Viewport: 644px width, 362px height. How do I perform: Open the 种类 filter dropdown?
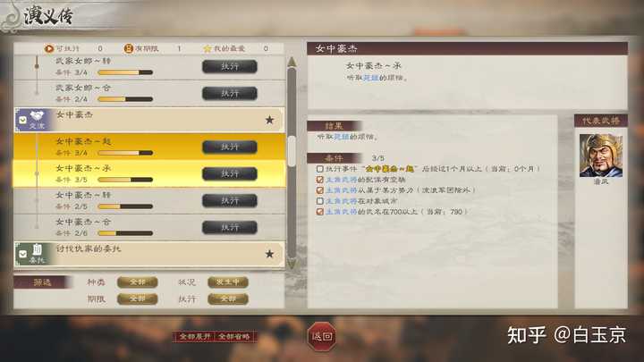pos(137,282)
